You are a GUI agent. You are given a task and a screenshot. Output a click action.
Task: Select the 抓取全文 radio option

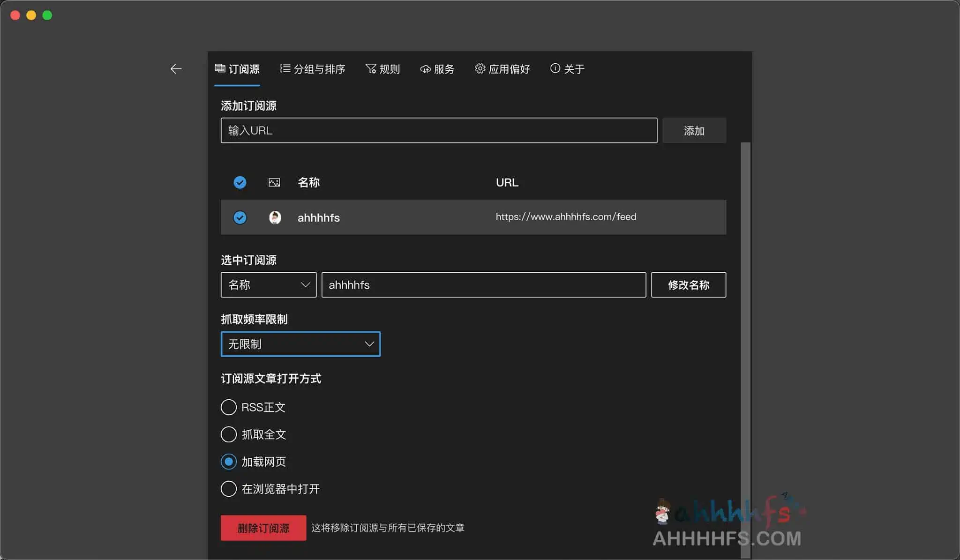click(x=229, y=434)
